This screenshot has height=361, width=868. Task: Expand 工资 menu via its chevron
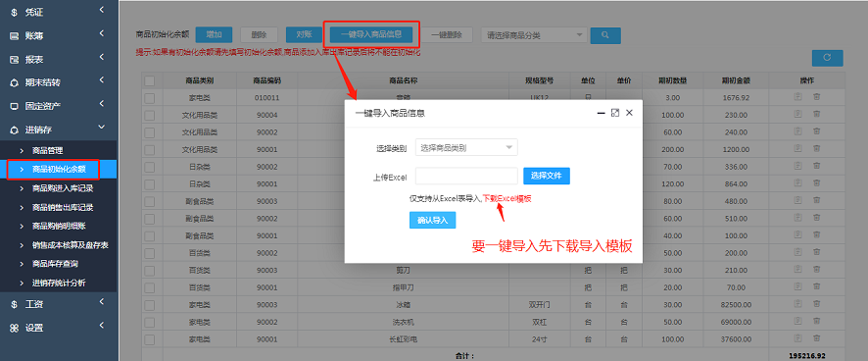101,302
